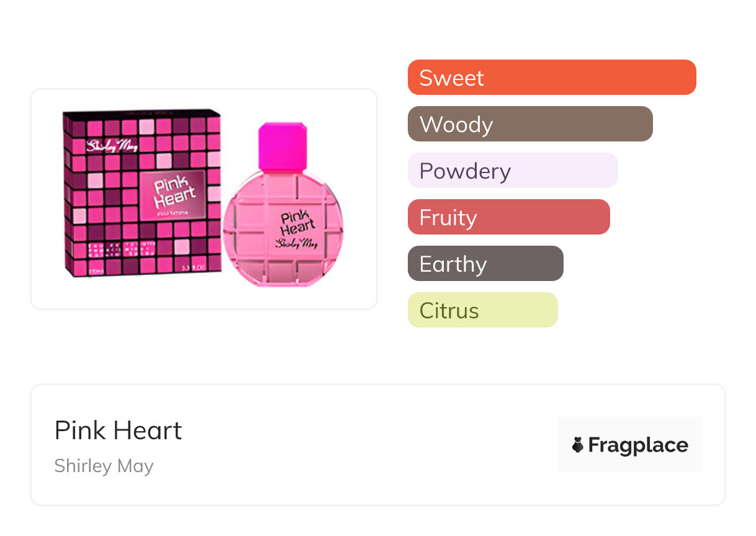
Task: Click the bright pink bottle cap
Action: click(x=282, y=146)
